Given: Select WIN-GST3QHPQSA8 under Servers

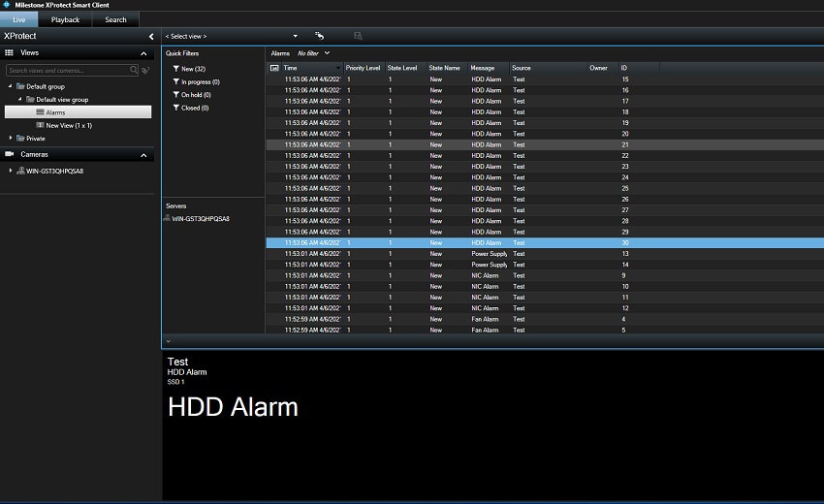Looking at the screenshot, I should [x=201, y=219].
